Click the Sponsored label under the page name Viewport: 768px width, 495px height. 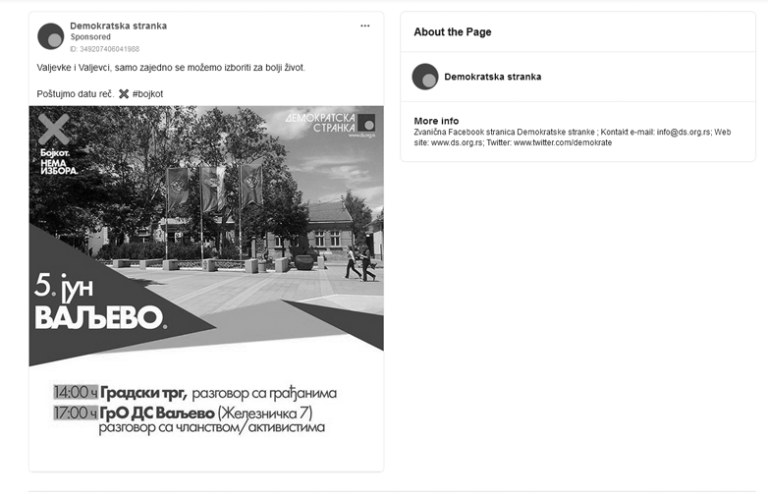(x=90, y=37)
